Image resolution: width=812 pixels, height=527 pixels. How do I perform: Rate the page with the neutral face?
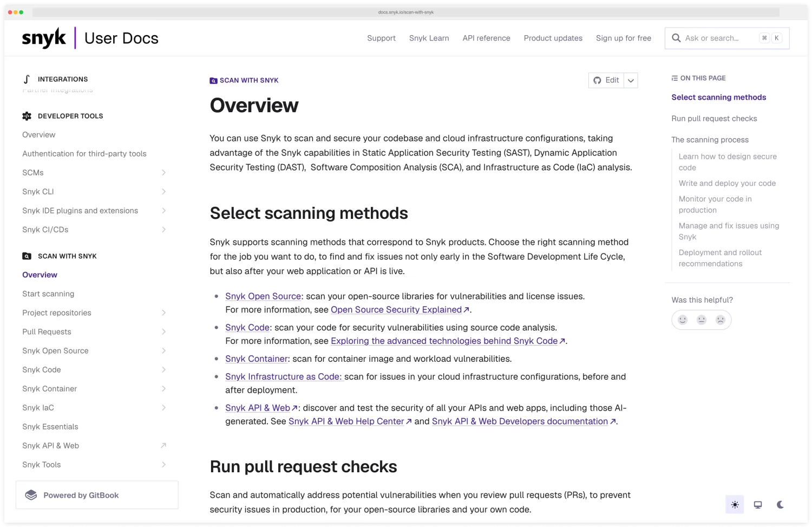point(702,320)
